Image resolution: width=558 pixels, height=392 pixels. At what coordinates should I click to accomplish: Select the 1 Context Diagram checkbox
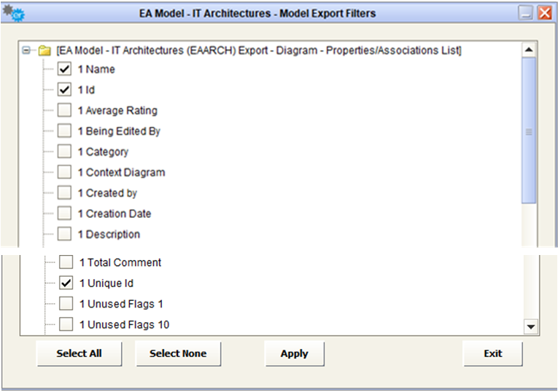[x=64, y=173]
